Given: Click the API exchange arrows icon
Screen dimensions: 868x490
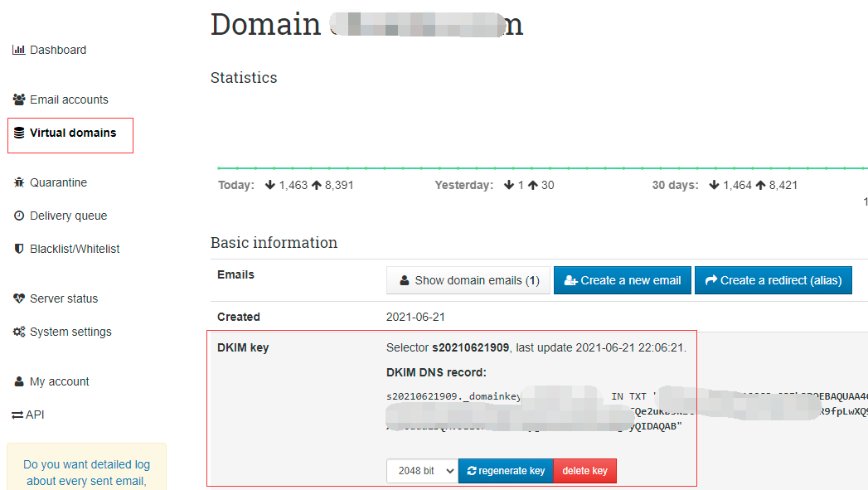Looking at the screenshot, I should [x=17, y=415].
